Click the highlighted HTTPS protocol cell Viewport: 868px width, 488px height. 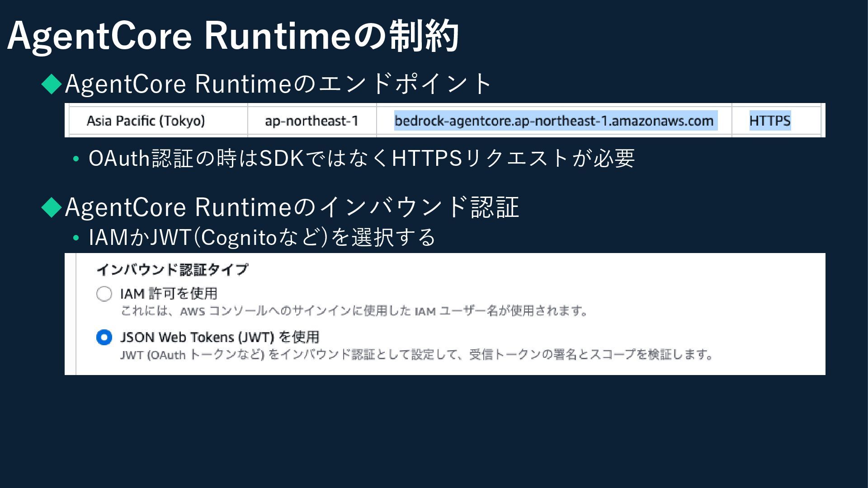(x=770, y=121)
